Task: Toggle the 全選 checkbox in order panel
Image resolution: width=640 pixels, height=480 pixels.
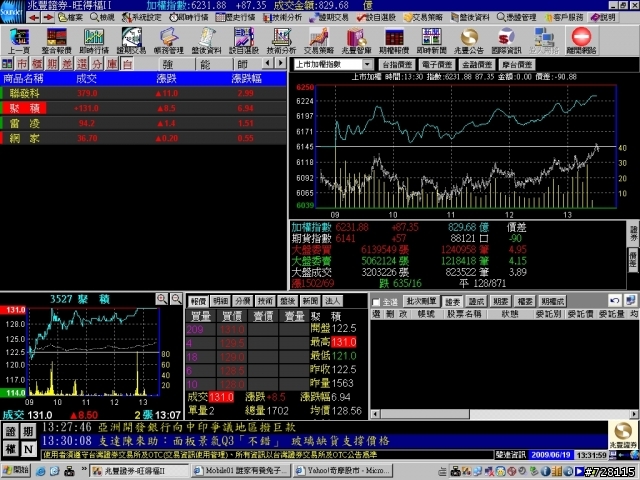Action: pyautogui.click(x=376, y=302)
